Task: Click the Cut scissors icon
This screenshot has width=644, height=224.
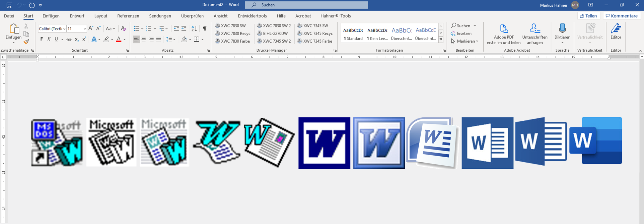Action: 26,26
